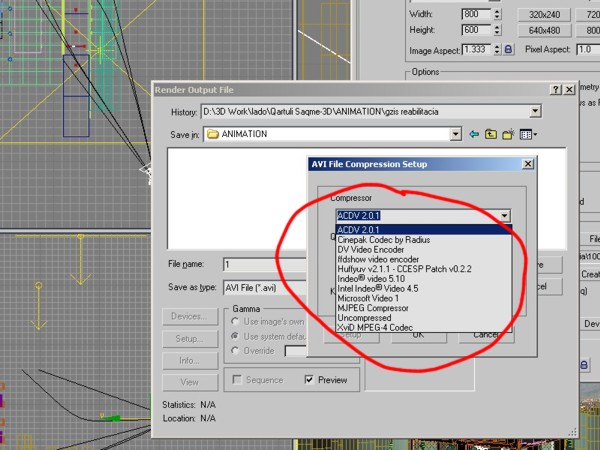Viewport: 600px width, 450px height.
Task: Click the Up One Level folder icon
Action: tap(491, 134)
